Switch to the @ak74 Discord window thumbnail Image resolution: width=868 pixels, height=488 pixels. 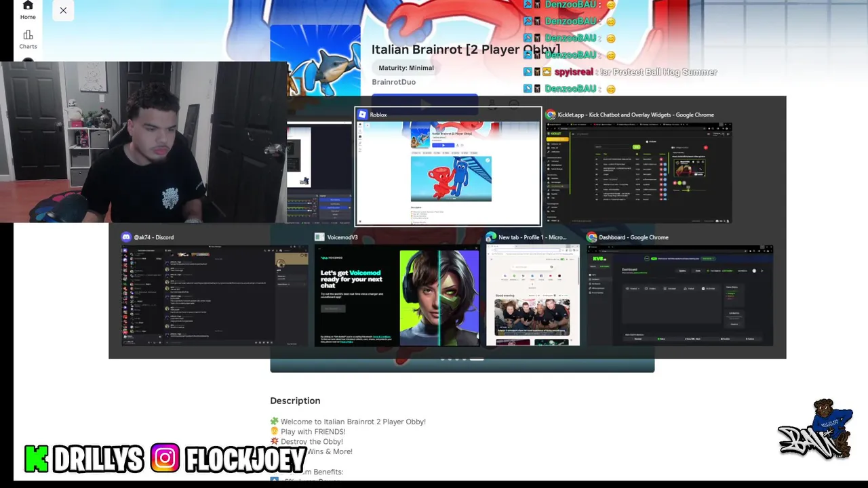pos(214,296)
